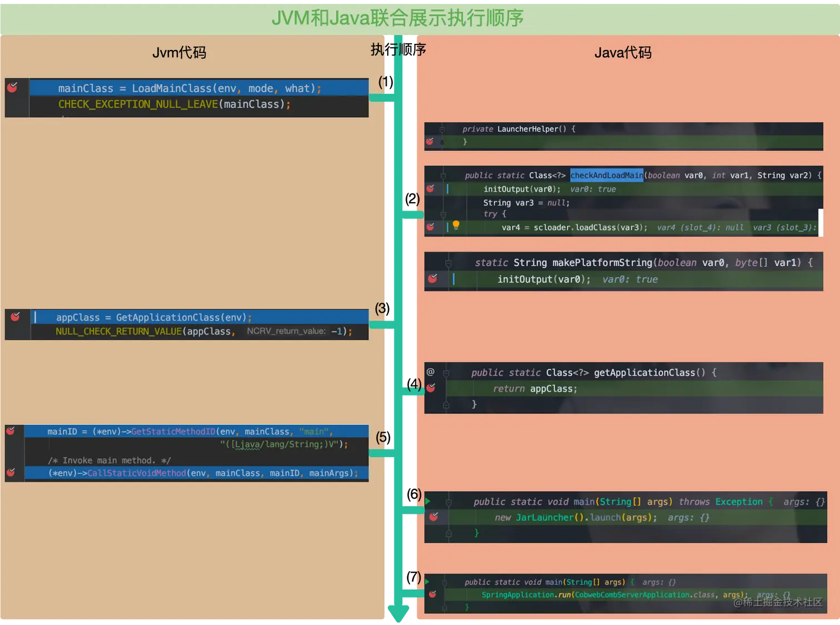Viewport: 840px width, 625px height.
Task: Click NULL_CHECK_RETURN_VALUE macro text
Action: pyautogui.click(x=118, y=331)
